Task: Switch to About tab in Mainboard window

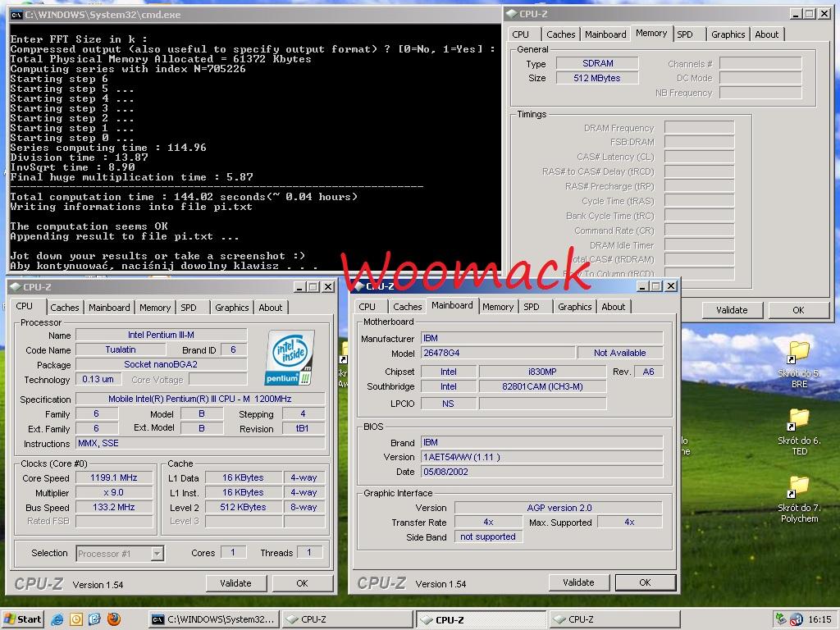Action: pyautogui.click(x=614, y=307)
